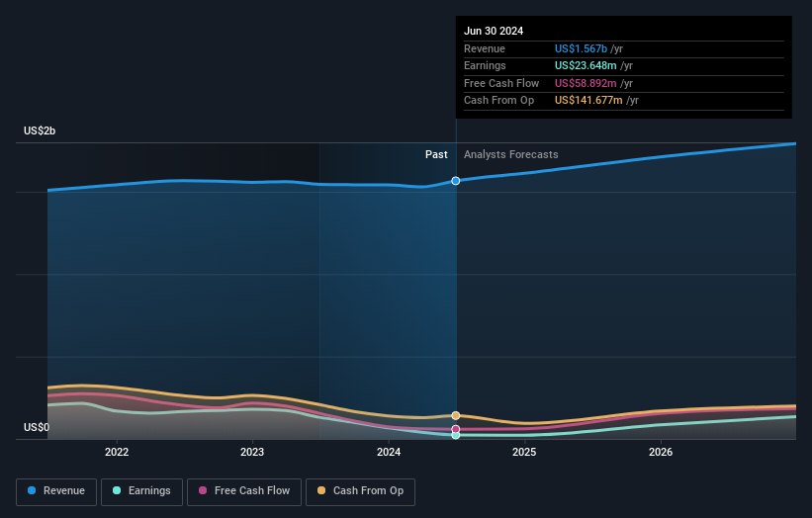Toggle the Cash From Op legend button
The height and width of the screenshot is (518, 812).
point(360,491)
